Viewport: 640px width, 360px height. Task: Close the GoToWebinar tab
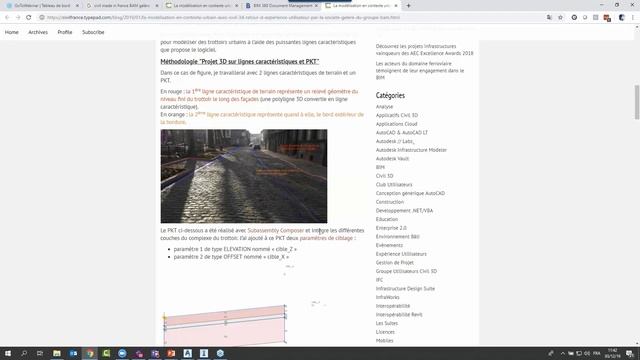tap(77, 6)
